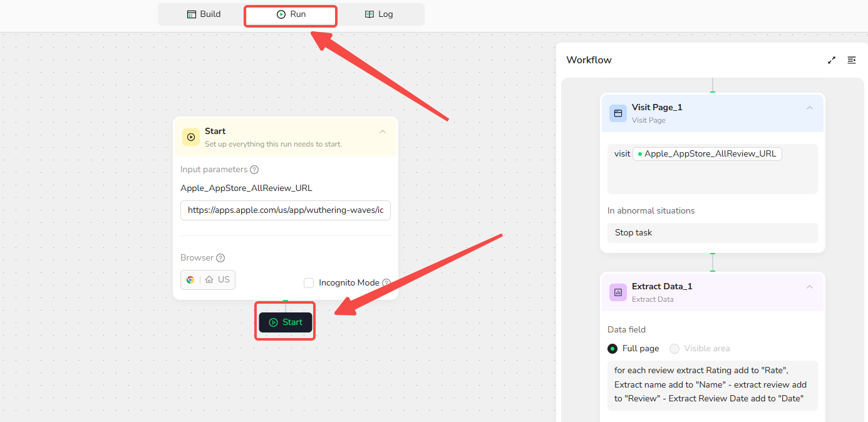The height and width of the screenshot is (422, 868).
Task: Collapse the Start node card
Action: click(x=383, y=131)
